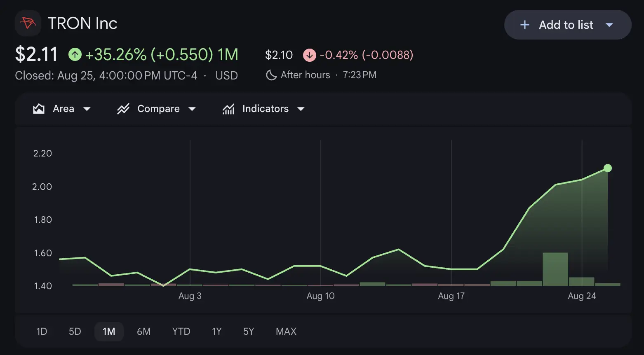Show the 5Y time range
The width and height of the screenshot is (644, 355).
[x=249, y=332]
